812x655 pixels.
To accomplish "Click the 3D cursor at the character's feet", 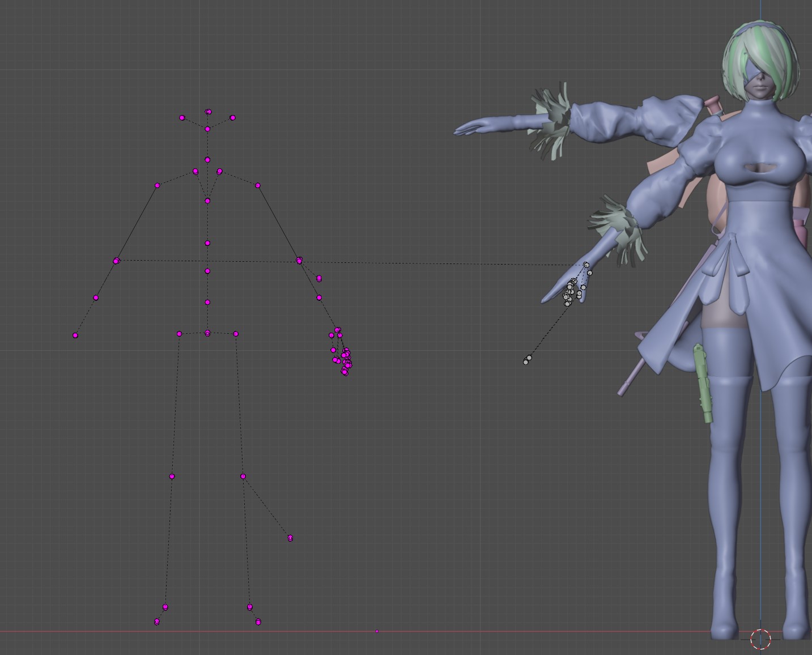I will (x=760, y=639).
